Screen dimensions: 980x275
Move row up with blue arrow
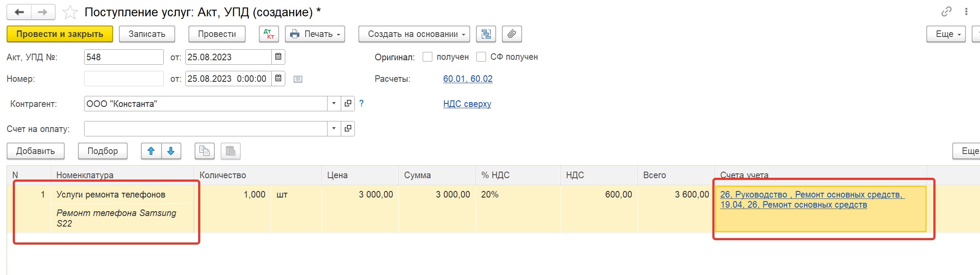(x=151, y=151)
